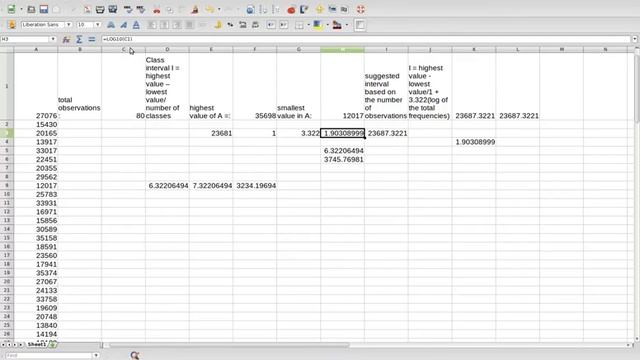Copy the selected cell
640x360 pixels.
click(x=170, y=9)
